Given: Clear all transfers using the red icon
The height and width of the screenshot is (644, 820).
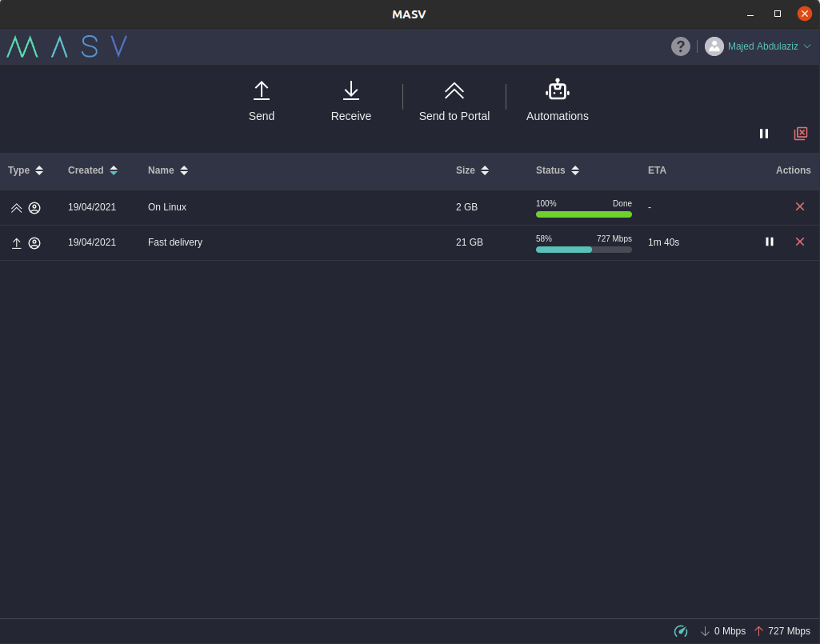Looking at the screenshot, I should point(801,134).
